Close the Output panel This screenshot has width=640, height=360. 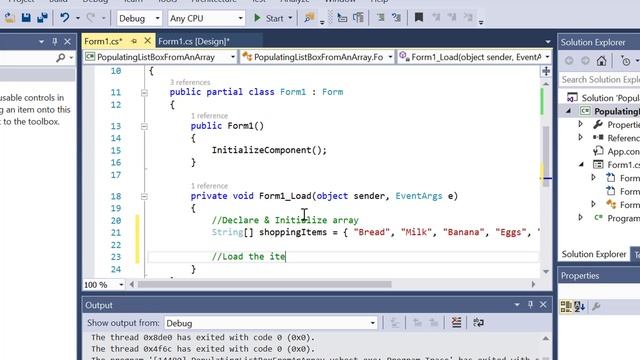(x=543, y=304)
